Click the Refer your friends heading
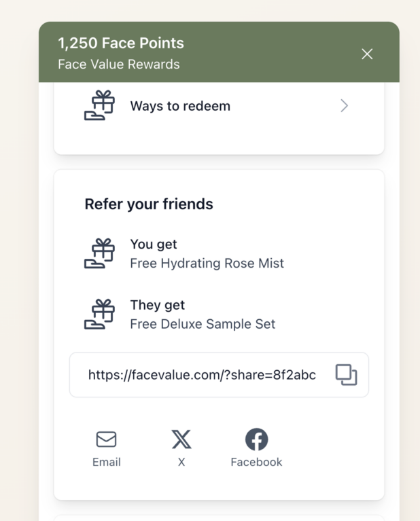Screen dimensions: 420x521 point(149,204)
